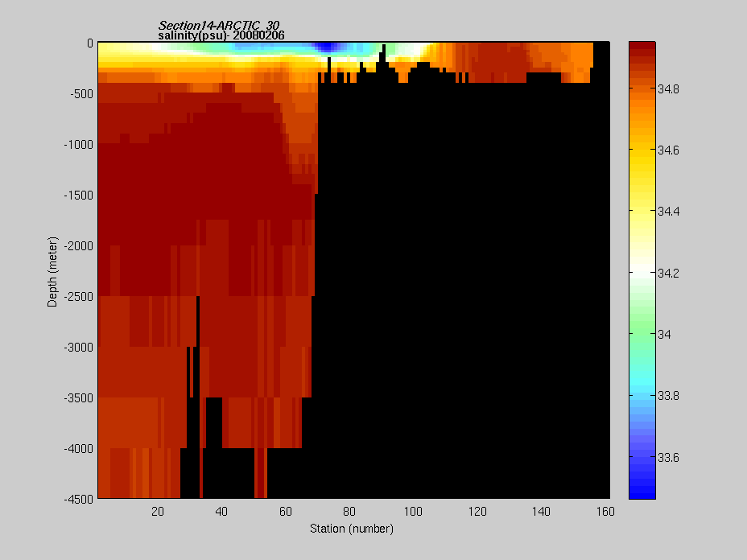The image size is (747, 560).
Task: Click the y-axis tick label -2000
Action: (79, 245)
